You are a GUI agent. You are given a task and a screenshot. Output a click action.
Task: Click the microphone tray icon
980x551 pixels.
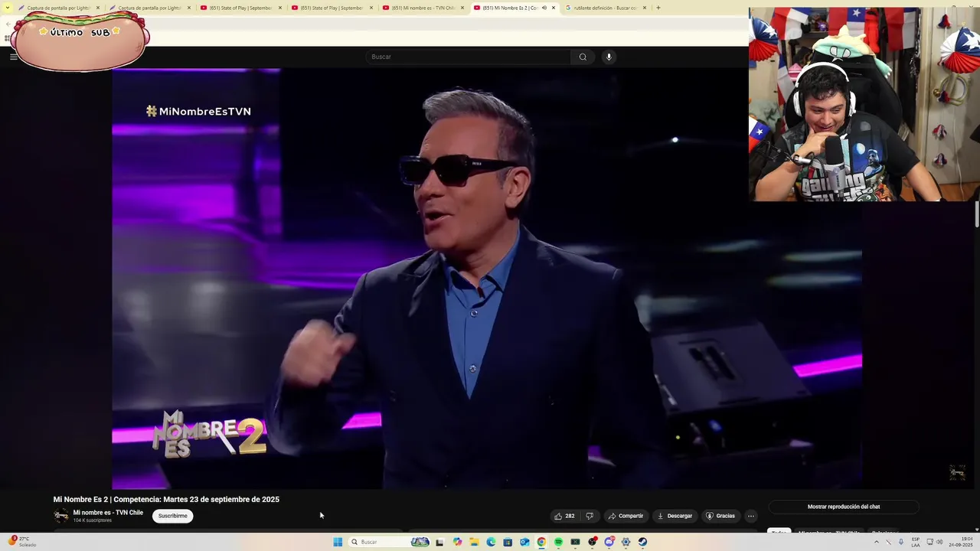[901, 542]
